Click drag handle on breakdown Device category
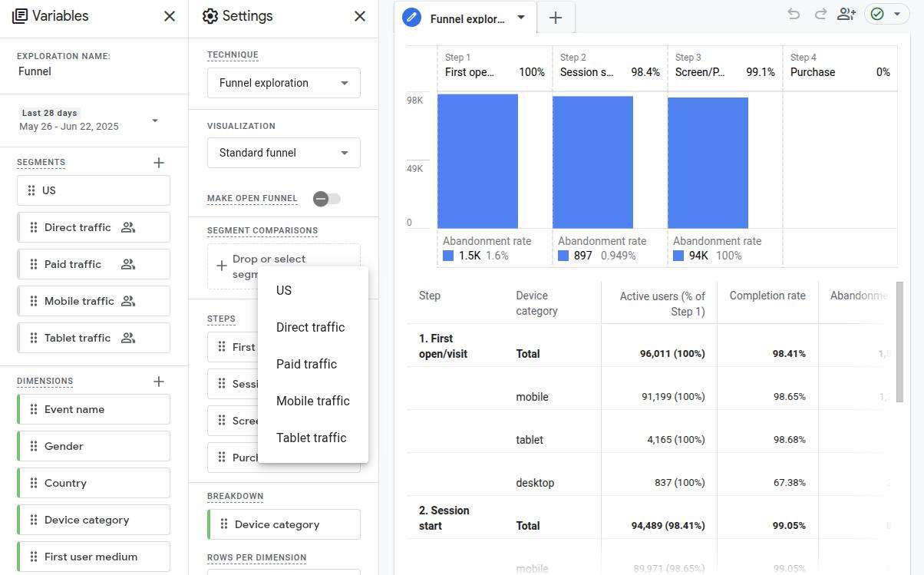 coord(224,524)
